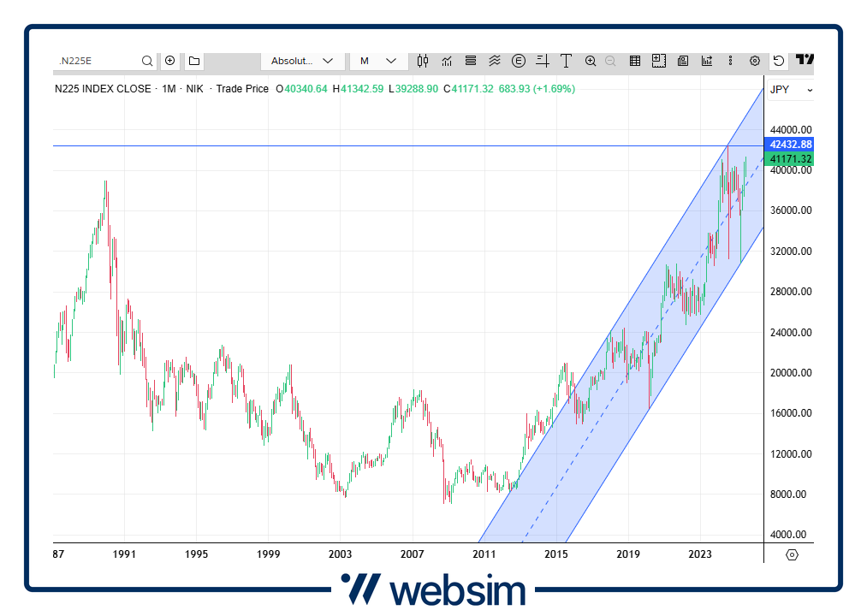Click the axis scale hexagon button at bottom-right

point(792,554)
